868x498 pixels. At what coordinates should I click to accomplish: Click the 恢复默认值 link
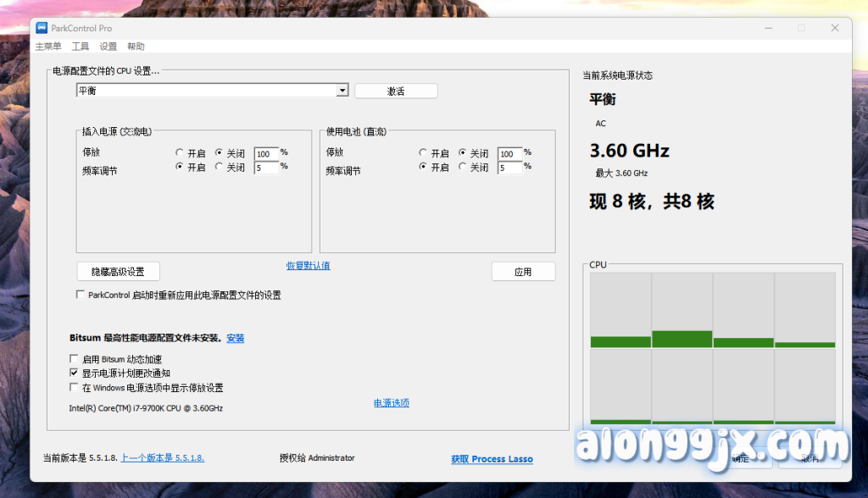point(308,266)
